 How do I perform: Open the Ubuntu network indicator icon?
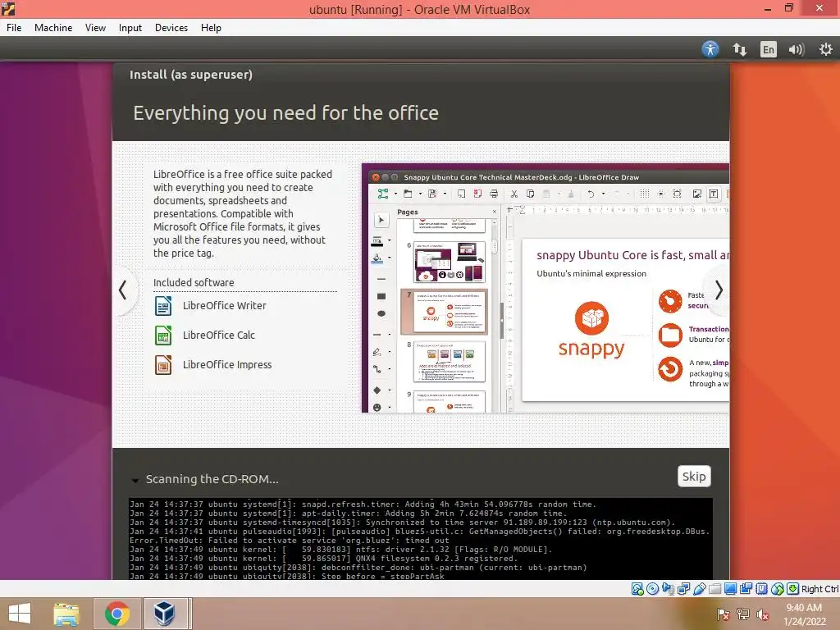pos(740,49)
